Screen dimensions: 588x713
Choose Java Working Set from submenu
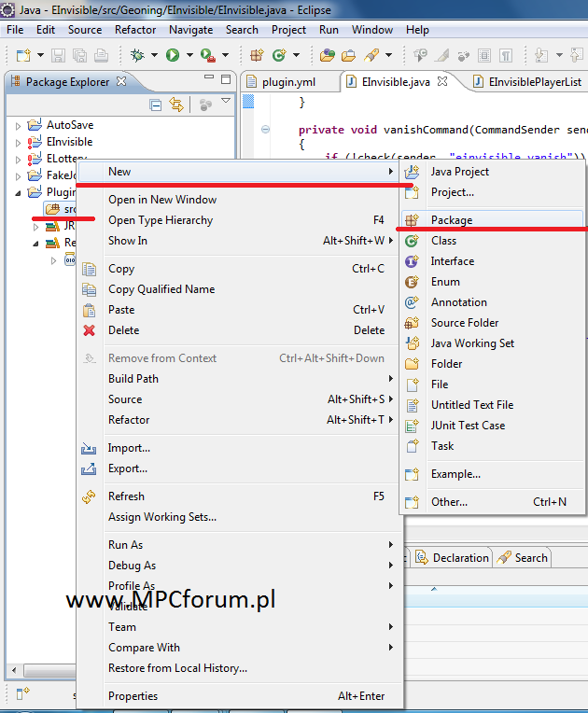493,343
